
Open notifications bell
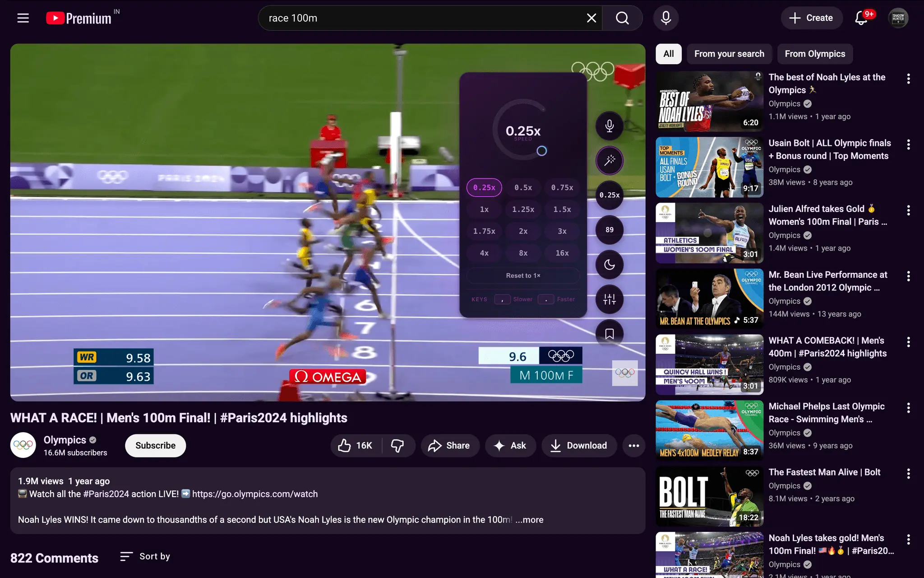click(861, 18)
